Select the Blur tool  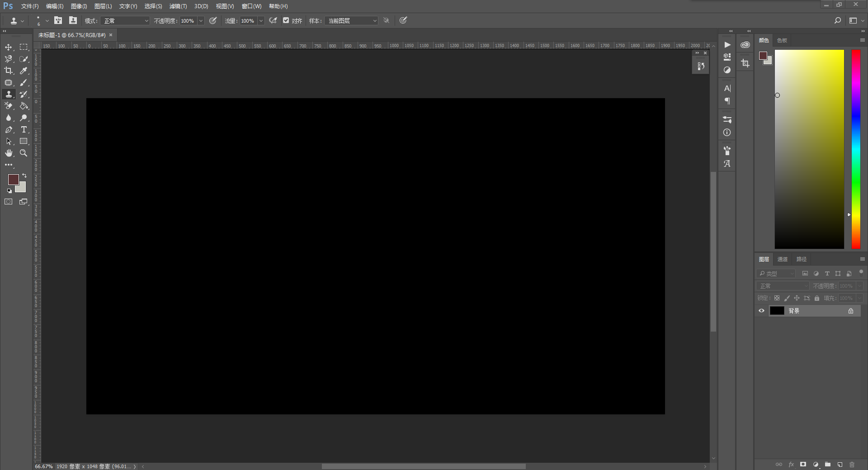(9, 118)
